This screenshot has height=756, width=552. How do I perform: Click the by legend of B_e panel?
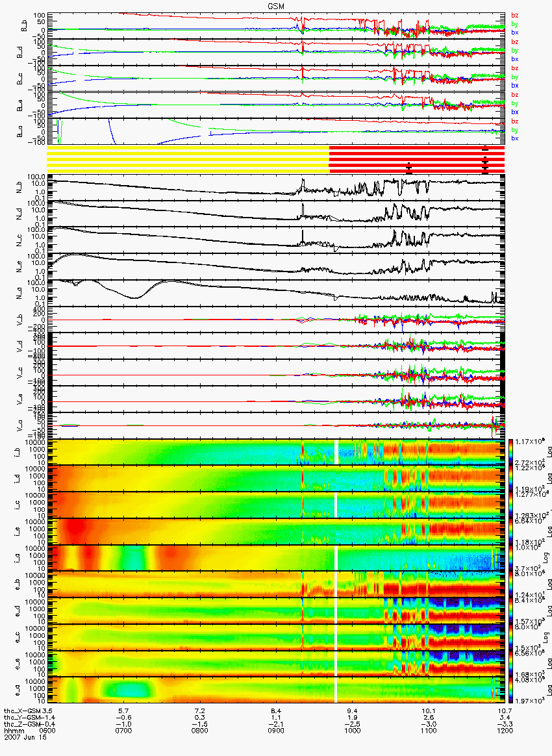[514, 103]
